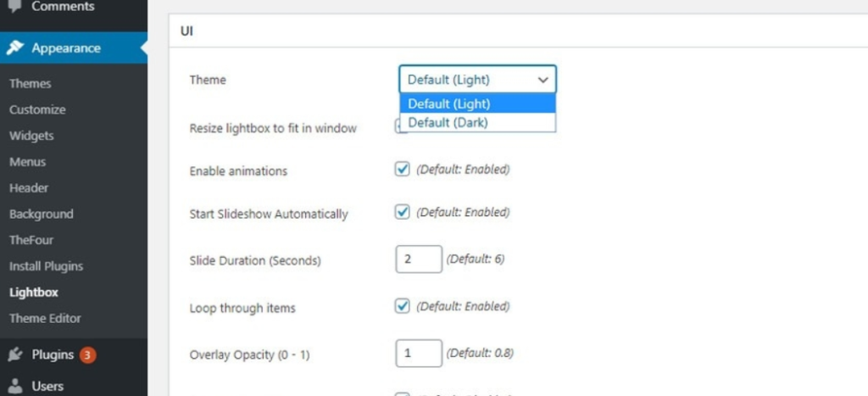Viewport: 868px width, 396px height.
Task: Open the Theme Editor submenu item
Action: [x=45, y=319]
